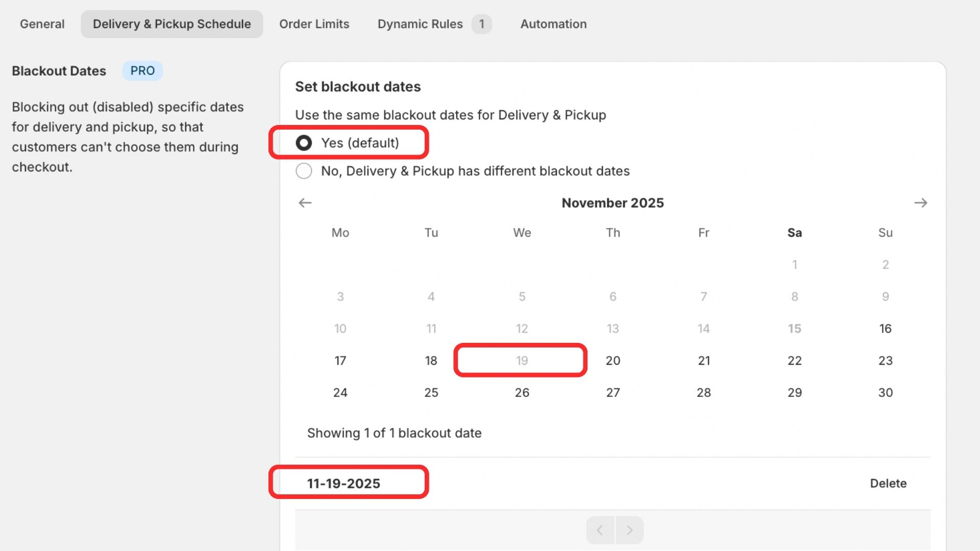This screenshot has width=980, height=551.
Task: Choose November 30 on the calendar
Action: pos(885,392)
